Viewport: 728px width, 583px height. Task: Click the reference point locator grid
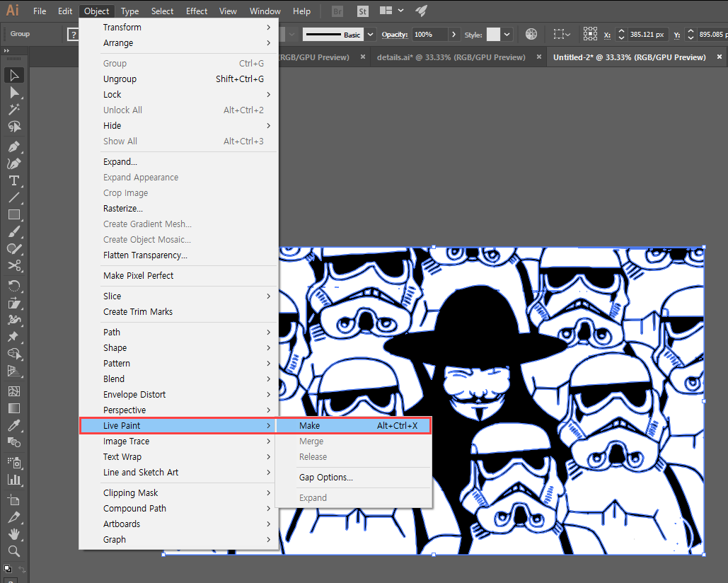(x=590, y=34)
